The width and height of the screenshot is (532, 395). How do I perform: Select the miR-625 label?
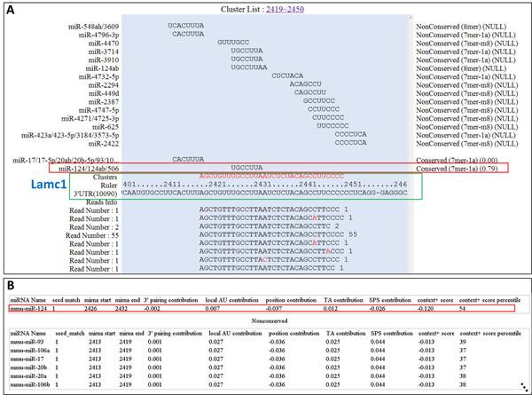[106, 127]
